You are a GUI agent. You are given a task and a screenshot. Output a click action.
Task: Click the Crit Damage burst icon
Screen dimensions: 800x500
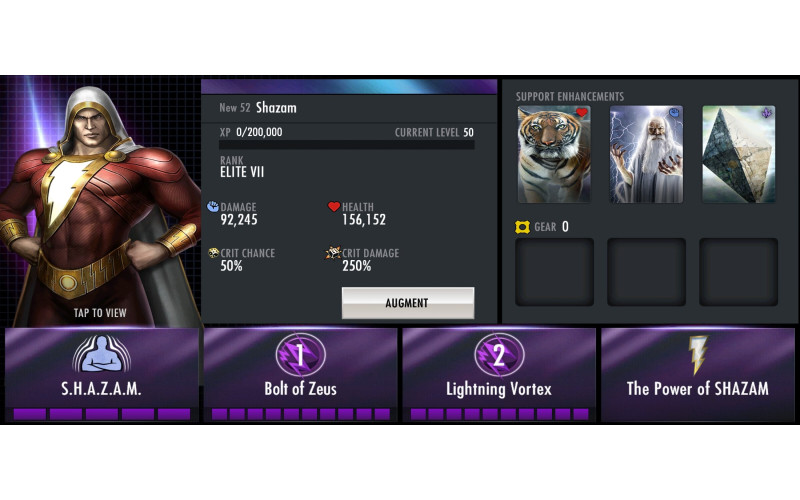(333, 253)
